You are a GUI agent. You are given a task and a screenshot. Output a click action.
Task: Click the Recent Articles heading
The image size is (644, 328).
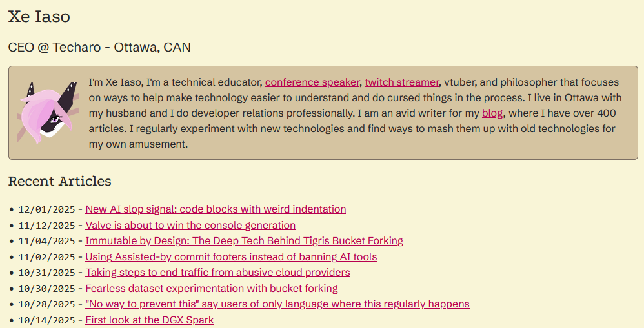pyautogui.click(x=59, y=182)
